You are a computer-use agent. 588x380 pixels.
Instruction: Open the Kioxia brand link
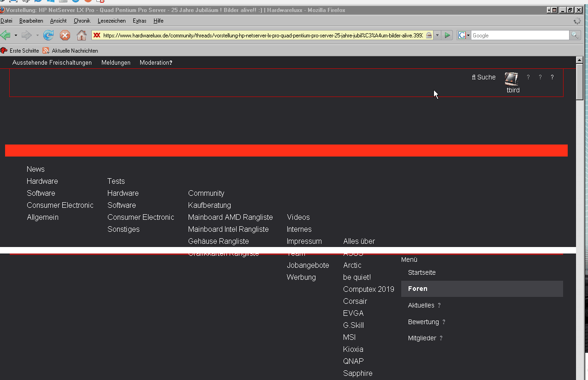pyautogui.click(x=353, y=349)
